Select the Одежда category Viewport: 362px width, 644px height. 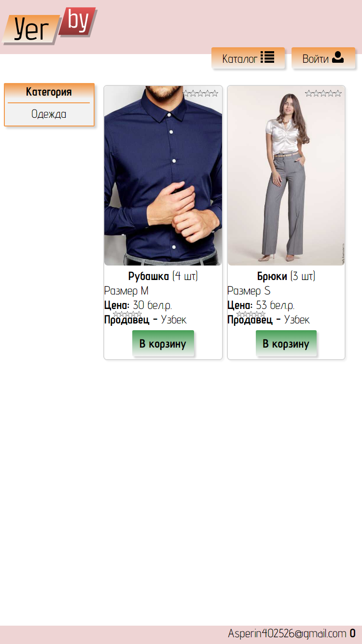pos(49,114)
